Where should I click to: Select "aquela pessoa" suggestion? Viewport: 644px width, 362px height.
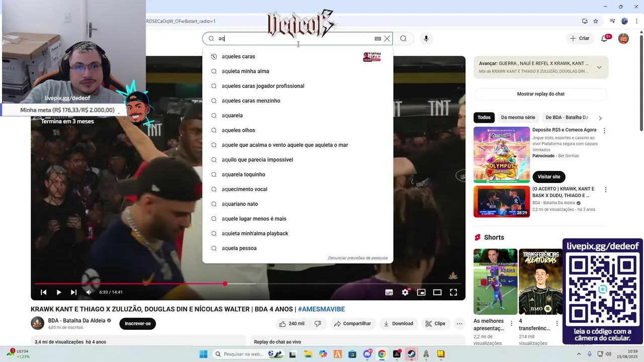297,248
